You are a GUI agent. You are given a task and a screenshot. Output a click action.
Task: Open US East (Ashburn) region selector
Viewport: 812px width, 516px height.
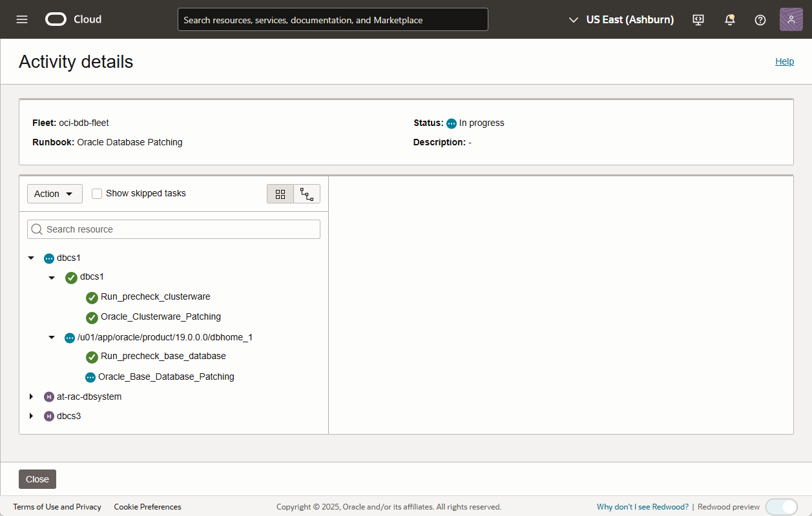coord(621,19)
